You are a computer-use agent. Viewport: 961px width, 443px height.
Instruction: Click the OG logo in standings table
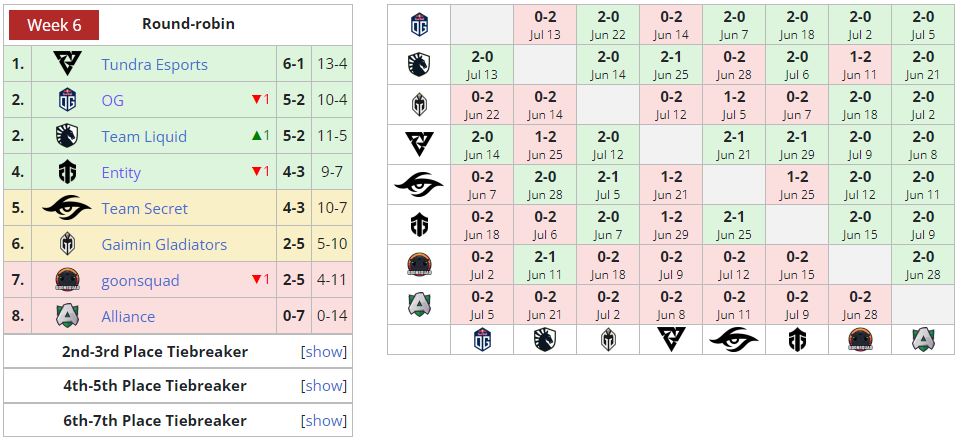coord(66,101)
